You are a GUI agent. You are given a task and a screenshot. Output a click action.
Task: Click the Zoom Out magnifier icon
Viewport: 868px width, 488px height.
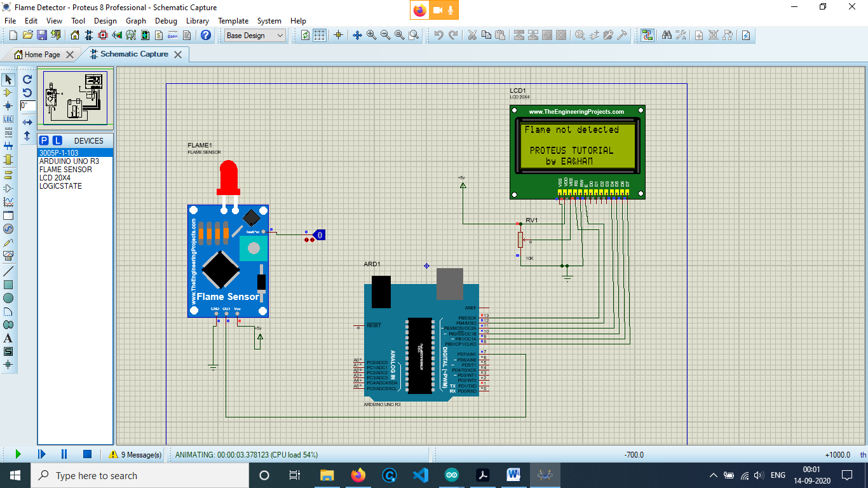(x=386, y=35)
